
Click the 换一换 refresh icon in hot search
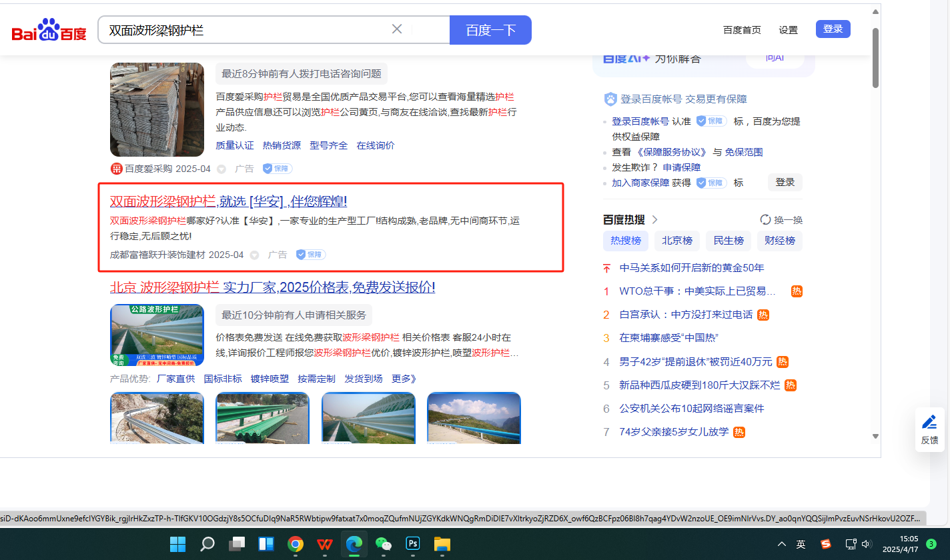(766, 220)
